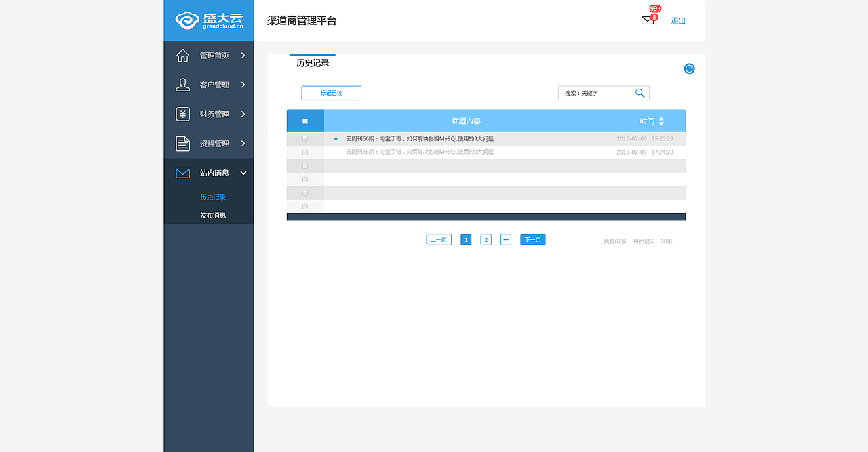Expand the 管理首页 chevron
The image size is (868, 452).
pos(243,56)
